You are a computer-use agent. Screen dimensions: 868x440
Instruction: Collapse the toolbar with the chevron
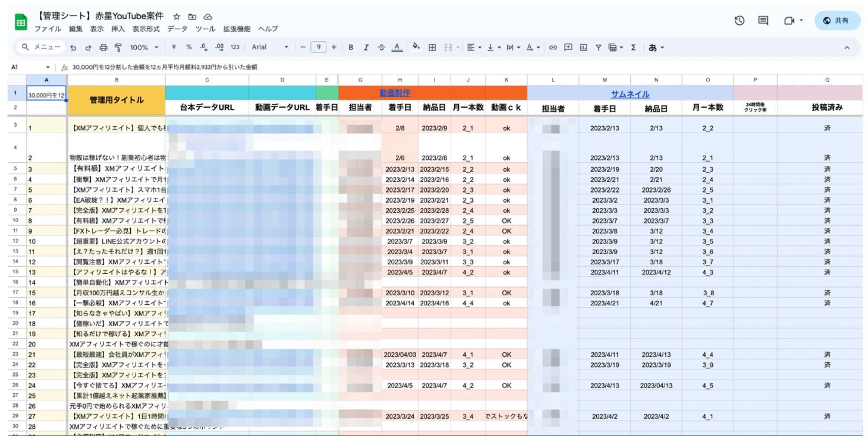(847, 48)
